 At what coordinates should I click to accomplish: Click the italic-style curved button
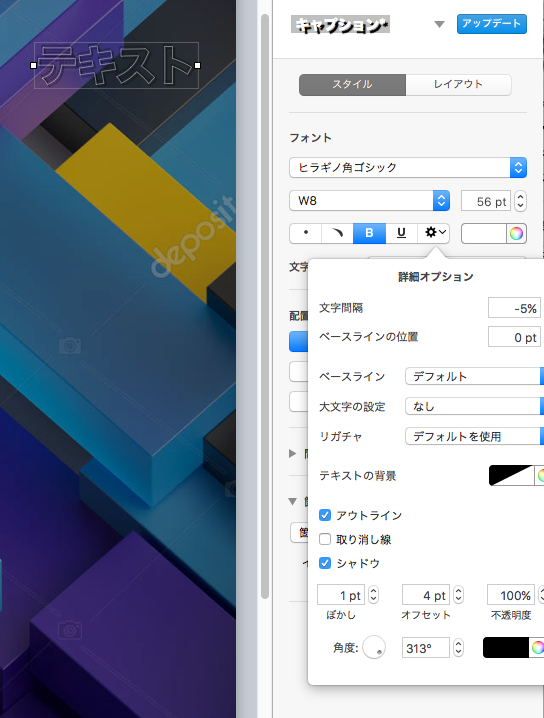[337, 234]
